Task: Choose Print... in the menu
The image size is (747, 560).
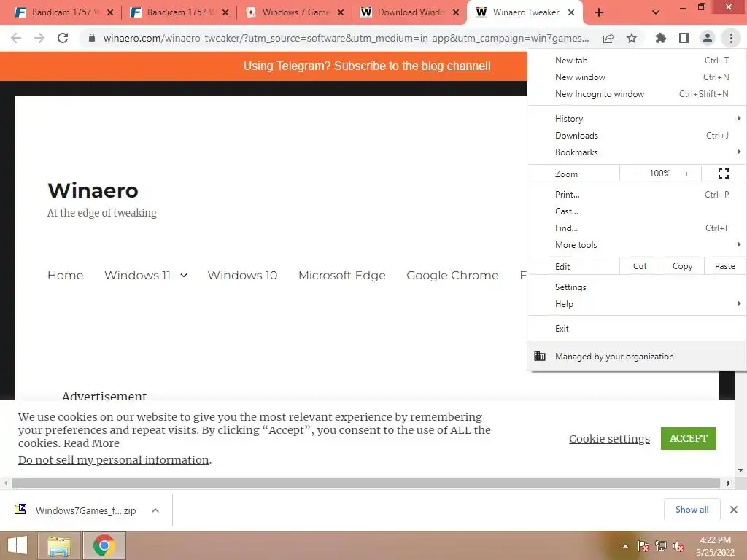Action: click(x=636, y=194)
